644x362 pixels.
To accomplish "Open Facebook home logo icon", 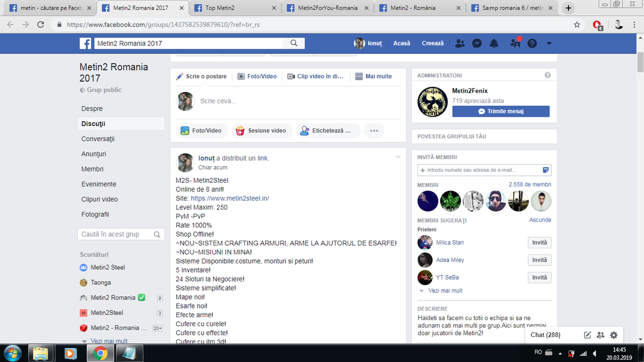I will (x=86, y=43).
